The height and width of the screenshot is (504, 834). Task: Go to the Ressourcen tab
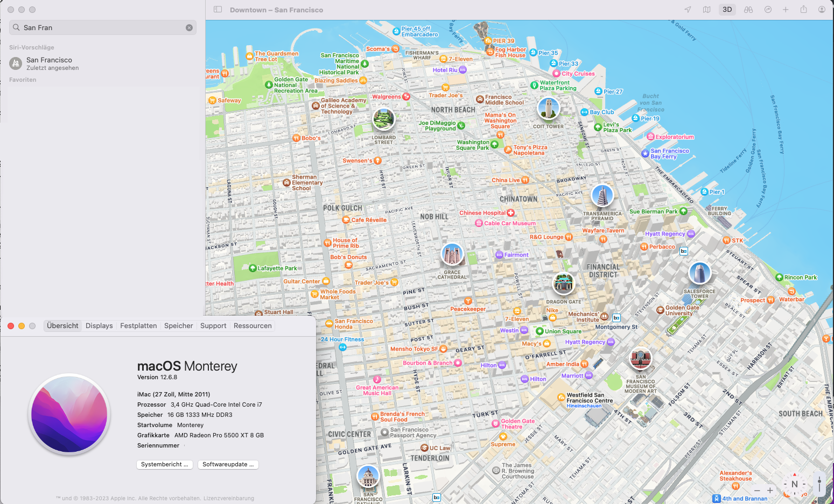pyautogui.click(x=253, y=326)
